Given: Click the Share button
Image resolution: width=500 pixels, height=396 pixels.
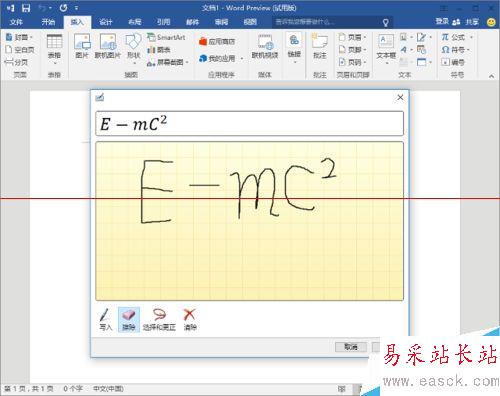Looking at the screenshot, I should pyautogui.click(x=466, y=22).
